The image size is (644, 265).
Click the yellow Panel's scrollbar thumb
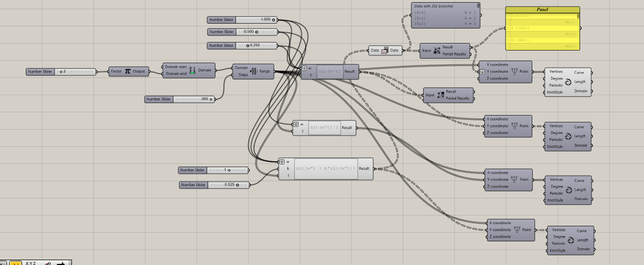tap(578, 17)
